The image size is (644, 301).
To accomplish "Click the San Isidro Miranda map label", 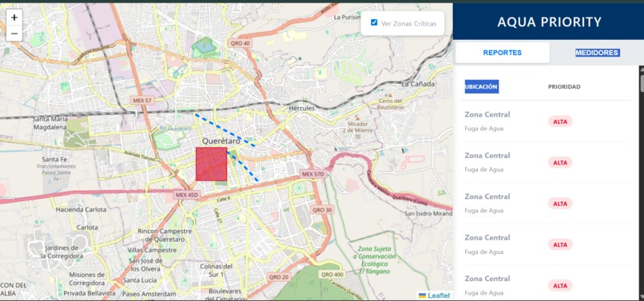I will click(428, 213).
